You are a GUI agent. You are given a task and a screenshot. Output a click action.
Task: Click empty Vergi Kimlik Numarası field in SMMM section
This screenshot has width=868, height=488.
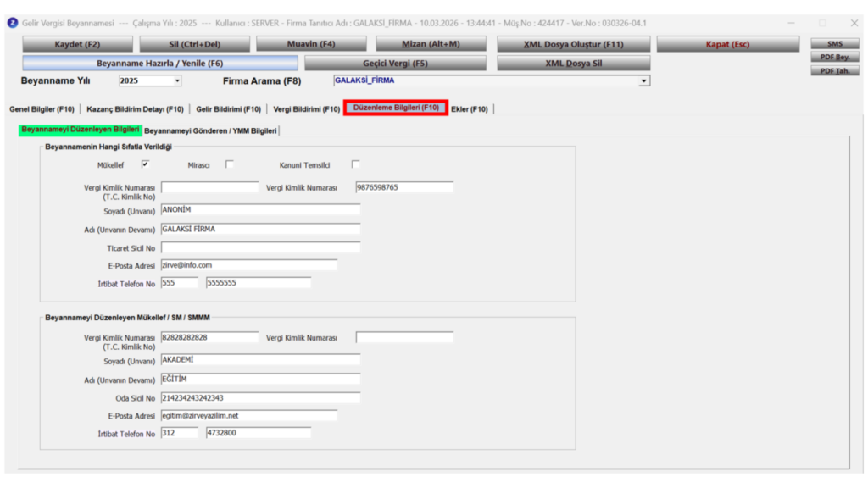tap(404, 337)
